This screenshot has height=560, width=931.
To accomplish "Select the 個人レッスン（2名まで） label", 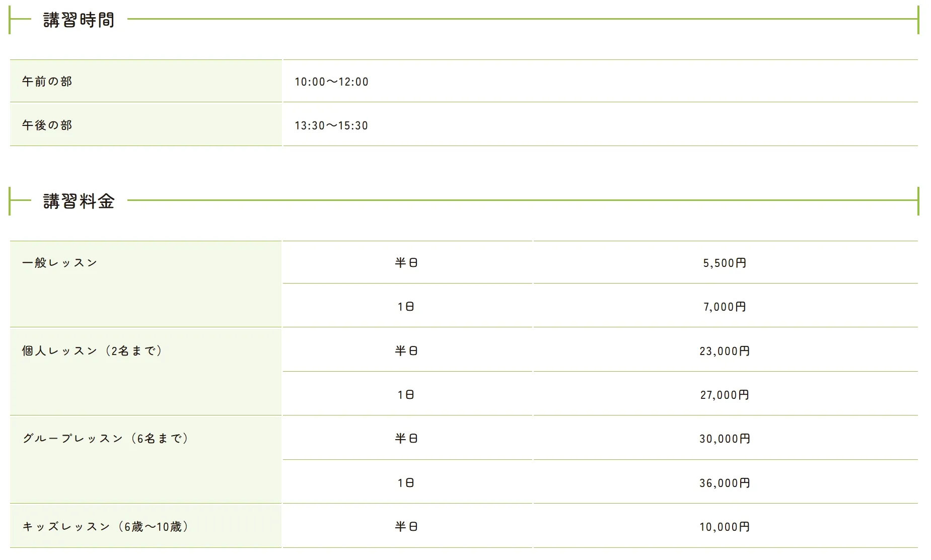I will click(x=92, y=351).
